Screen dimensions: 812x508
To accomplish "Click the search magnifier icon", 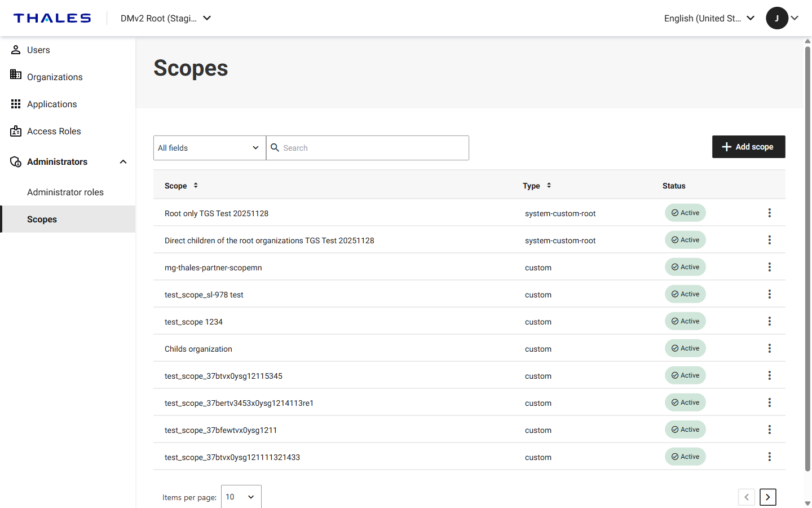I will tap(275, 147).
